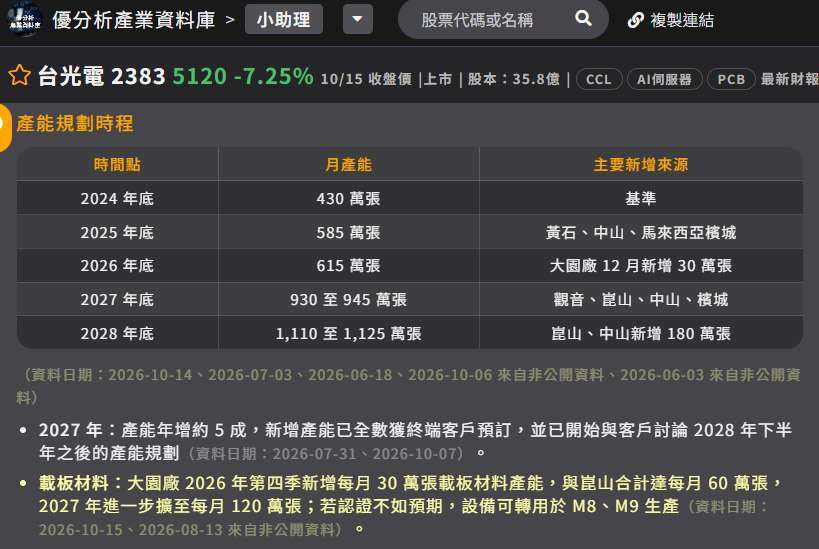This screenshot has width=819, height=549.
Task: Toggle the favorite star for 台光電
Action: click(20, 75)
